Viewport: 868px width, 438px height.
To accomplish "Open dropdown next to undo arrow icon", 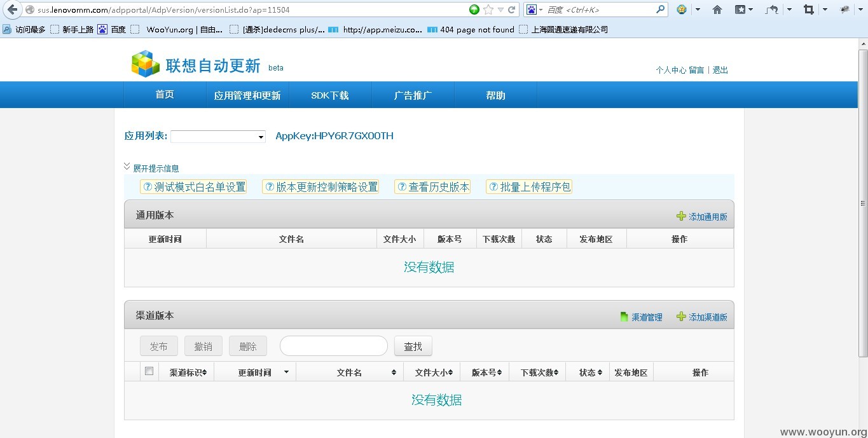I will click(789, 10).
